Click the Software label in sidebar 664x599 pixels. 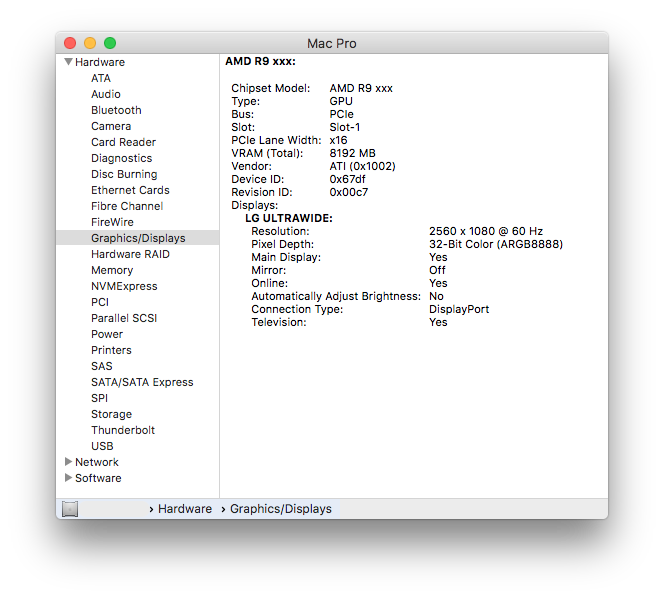[x=98, y=478]
